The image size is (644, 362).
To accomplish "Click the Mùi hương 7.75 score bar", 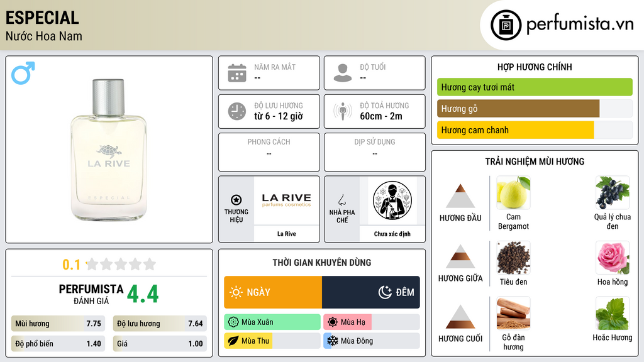I will click(58, 324).
